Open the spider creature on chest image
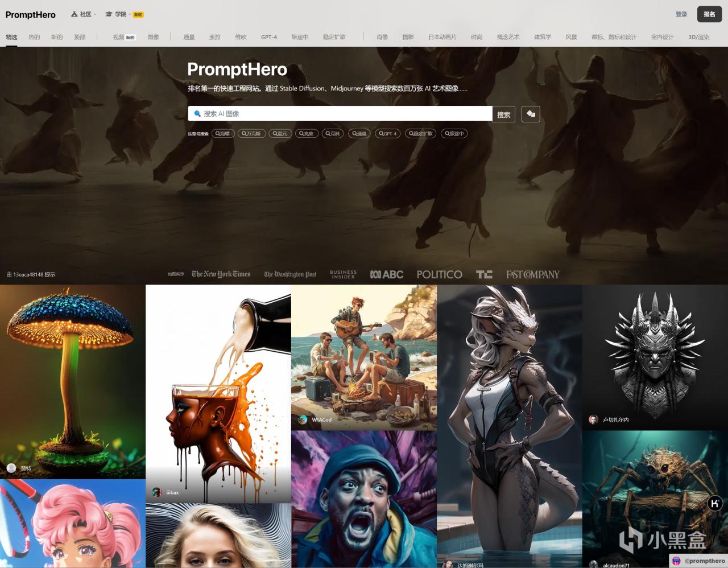Image resolution: width=728 pixels, height=568 pixels. (655, 499)
